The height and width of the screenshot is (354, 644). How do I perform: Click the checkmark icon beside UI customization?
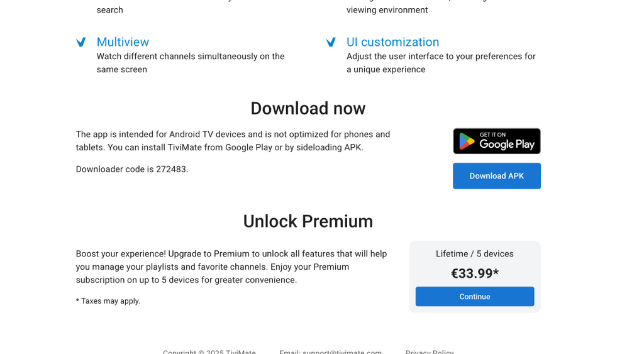[331, 42]
